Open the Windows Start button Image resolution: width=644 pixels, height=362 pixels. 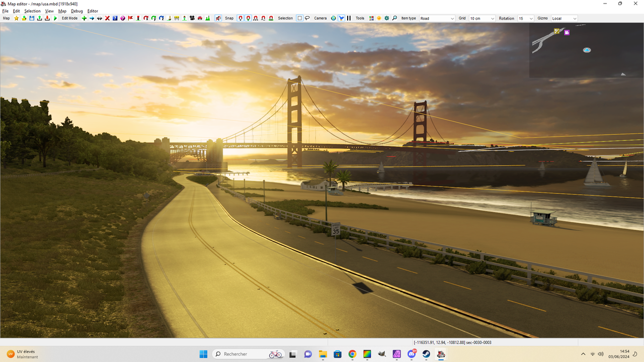tap(203, 354)
